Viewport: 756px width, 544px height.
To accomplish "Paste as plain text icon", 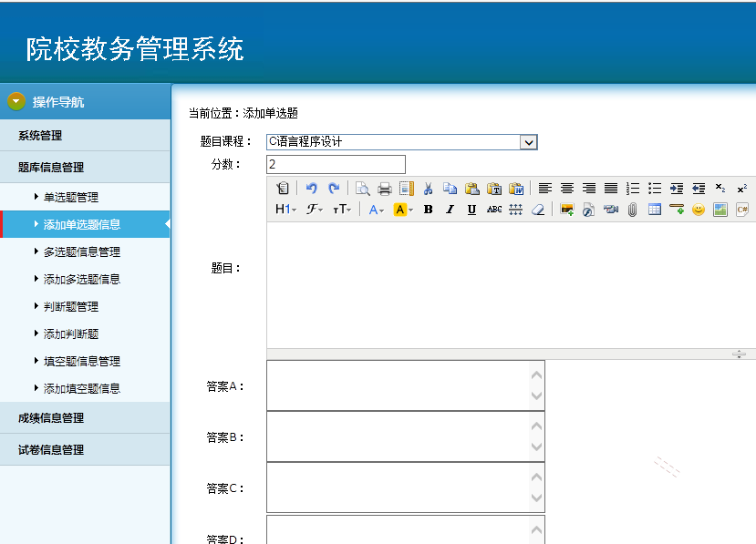I will [x=493, y=189].
